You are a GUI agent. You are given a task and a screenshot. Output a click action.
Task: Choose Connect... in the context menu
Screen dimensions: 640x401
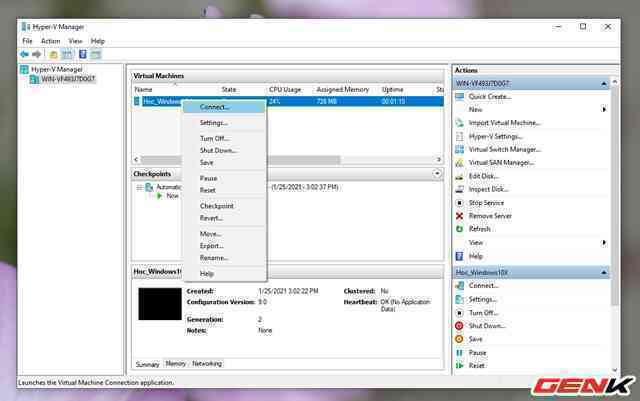(x=224, y=107)
